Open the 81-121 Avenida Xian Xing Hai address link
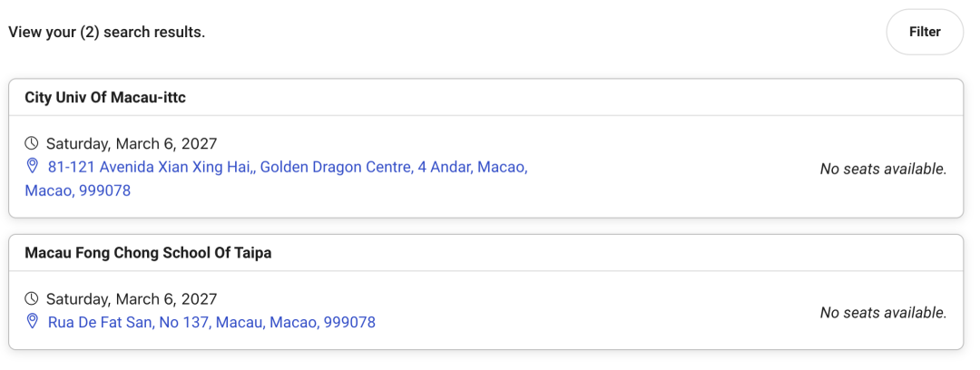This screenshot has width=980, height=370. pyautogui.click(x=276, y=179)
